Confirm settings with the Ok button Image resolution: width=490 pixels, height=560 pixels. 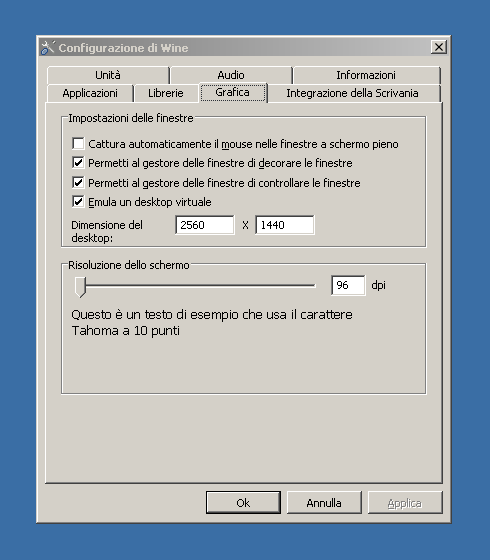tap(243, 503)
